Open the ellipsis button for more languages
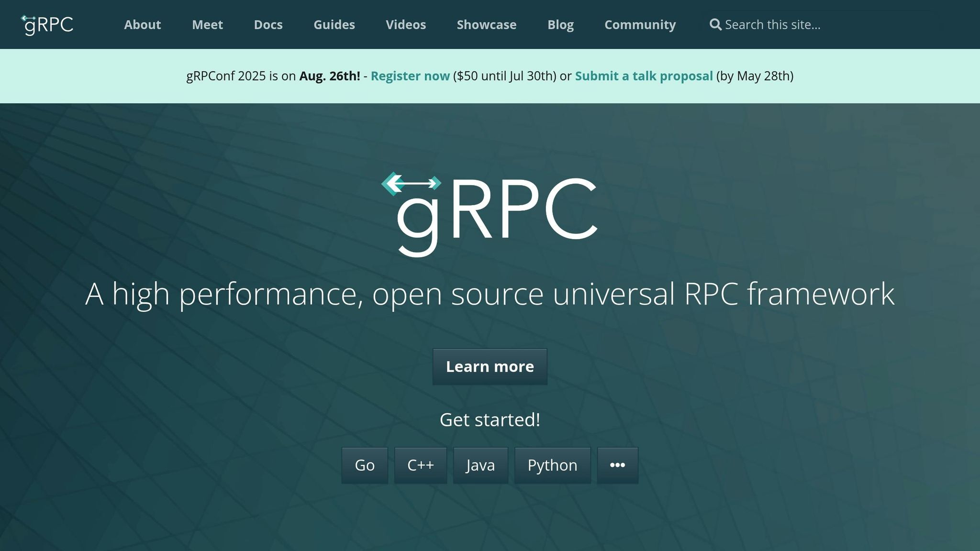The image size is (980, 551). [x=617, y=464]
